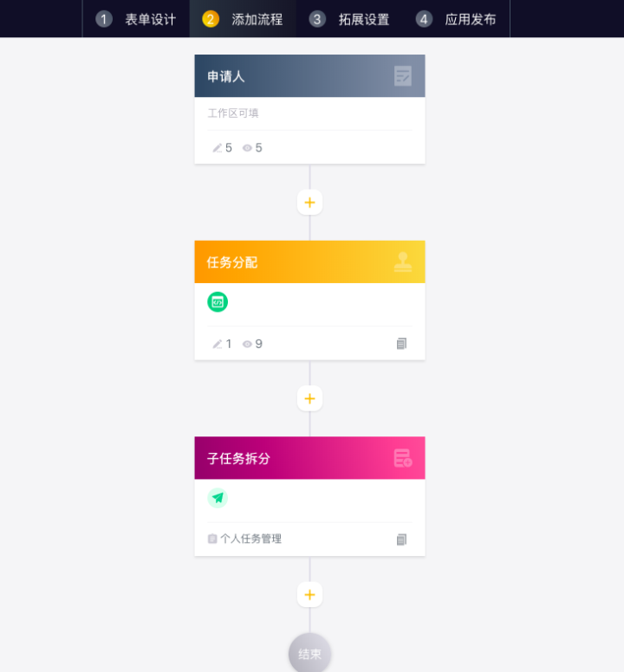Viewport: 624px width, 672px height.
Task: Click the edit pencil count in 任务分配 card
Action: pos(222,344)
